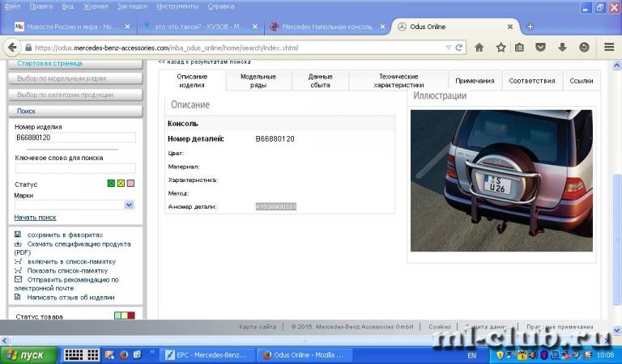Screen dimensions: 622x364
Task: Click the Поиск section button
Action: click(75, 112)
